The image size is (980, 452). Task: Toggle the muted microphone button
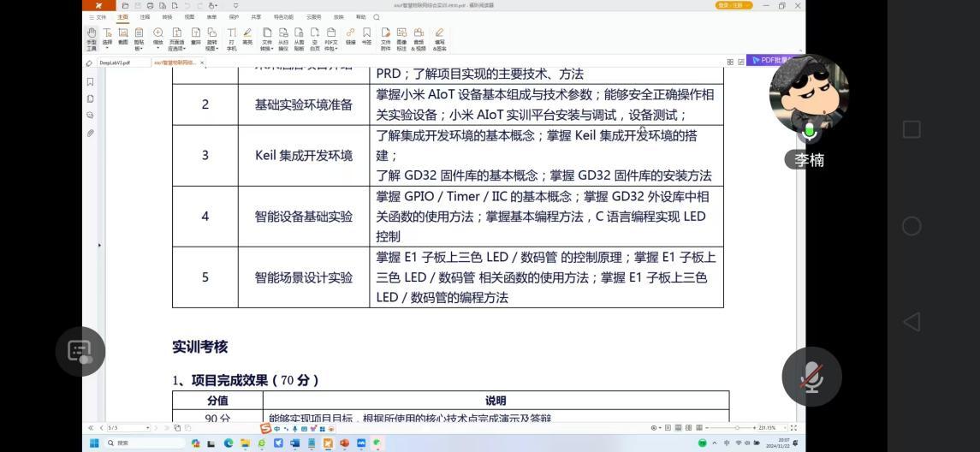pos(811,377)
